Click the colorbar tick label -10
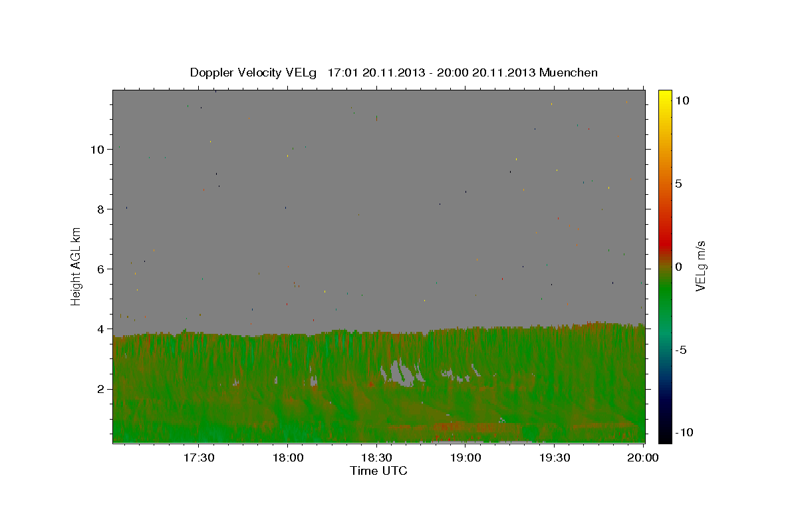This screenshot has height=532, width=798. 684,432
